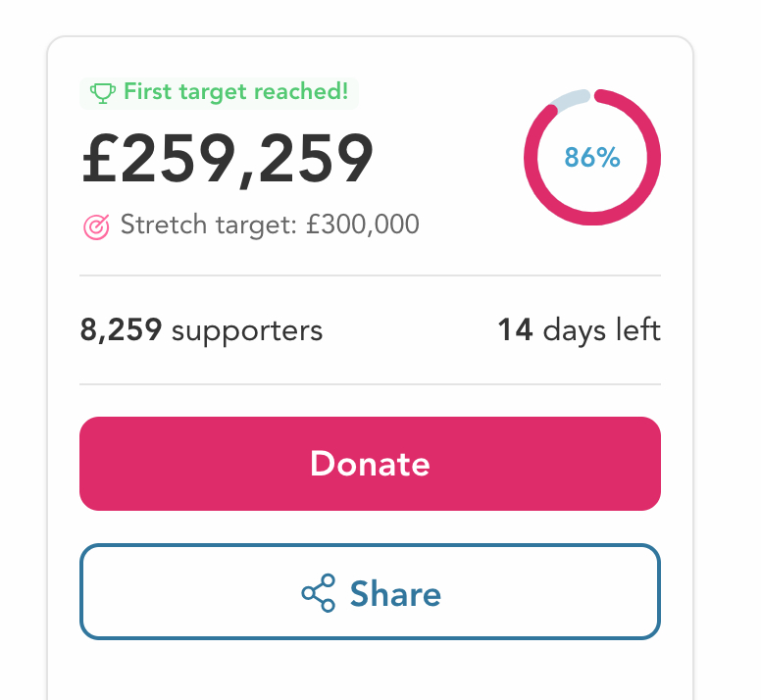Click the grey unfilled progress ring segment
761x700 pixels.
(572, 99)
